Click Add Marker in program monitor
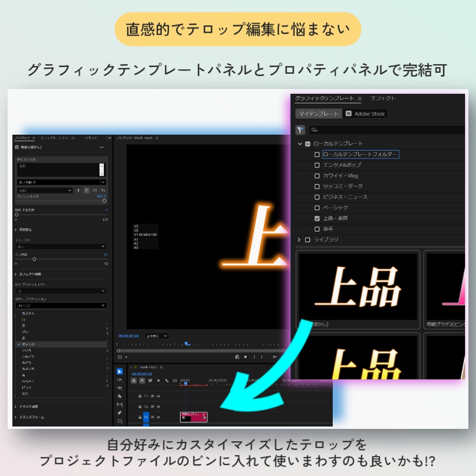 click(245, 357)
